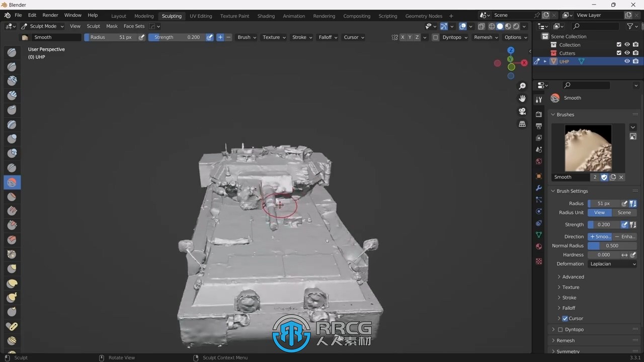
Task: Open the Options dropdown
Action: coord(516,37)
